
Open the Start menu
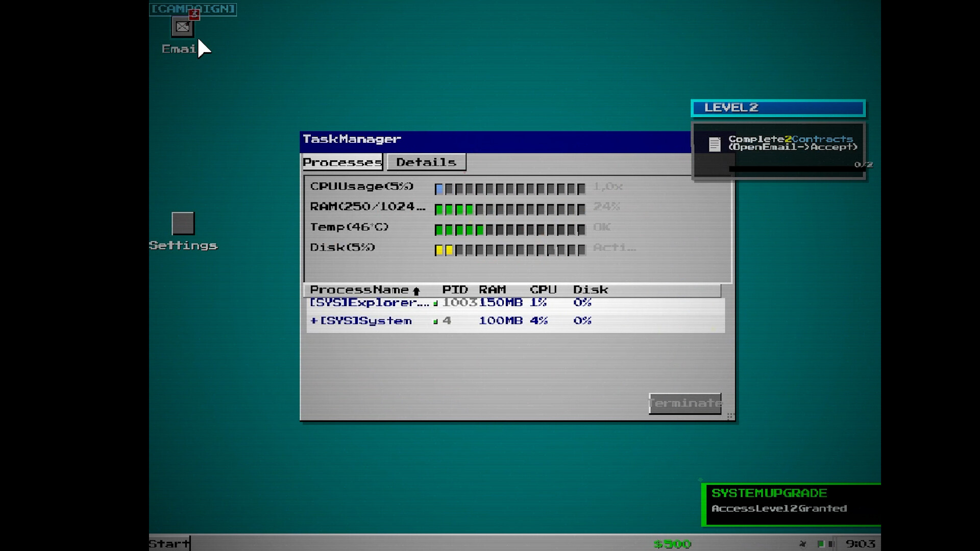pyautogui.click(x=169, y=543)
